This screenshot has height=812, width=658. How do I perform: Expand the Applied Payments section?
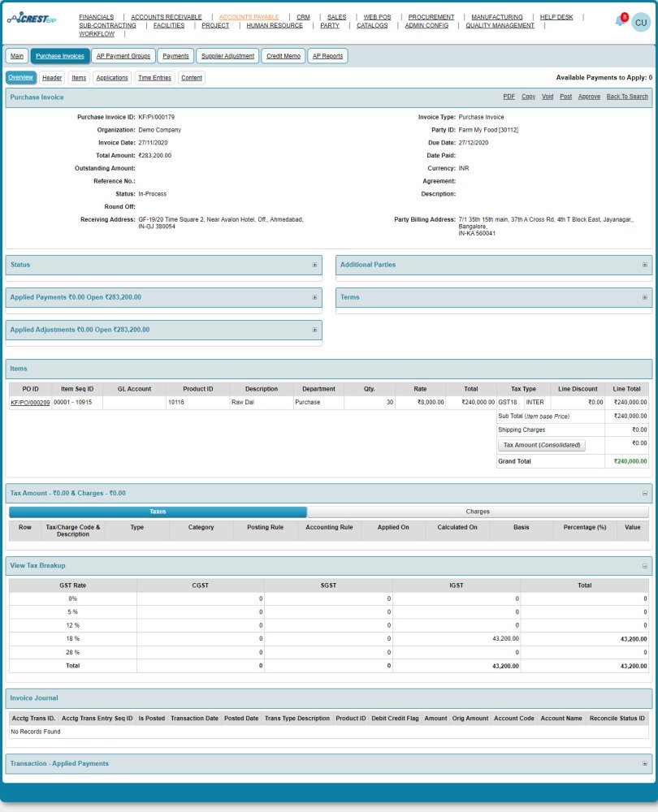tap(315, 297)
